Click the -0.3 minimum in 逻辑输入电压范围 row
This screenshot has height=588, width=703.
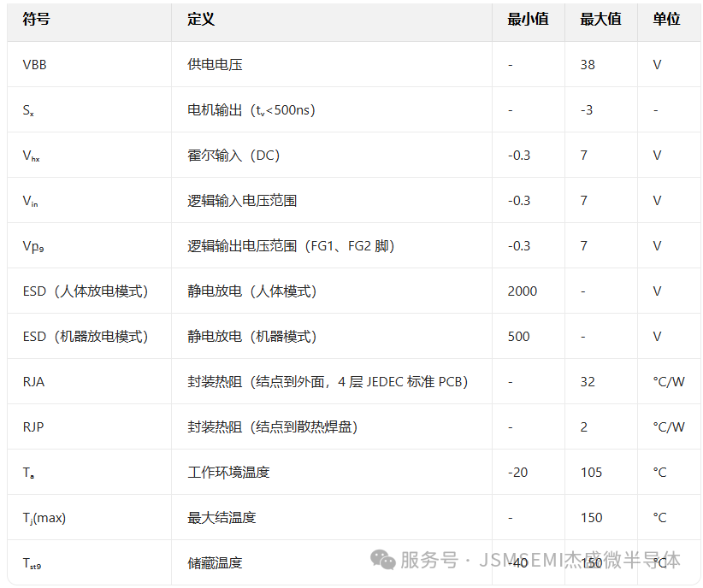[519, 201]
